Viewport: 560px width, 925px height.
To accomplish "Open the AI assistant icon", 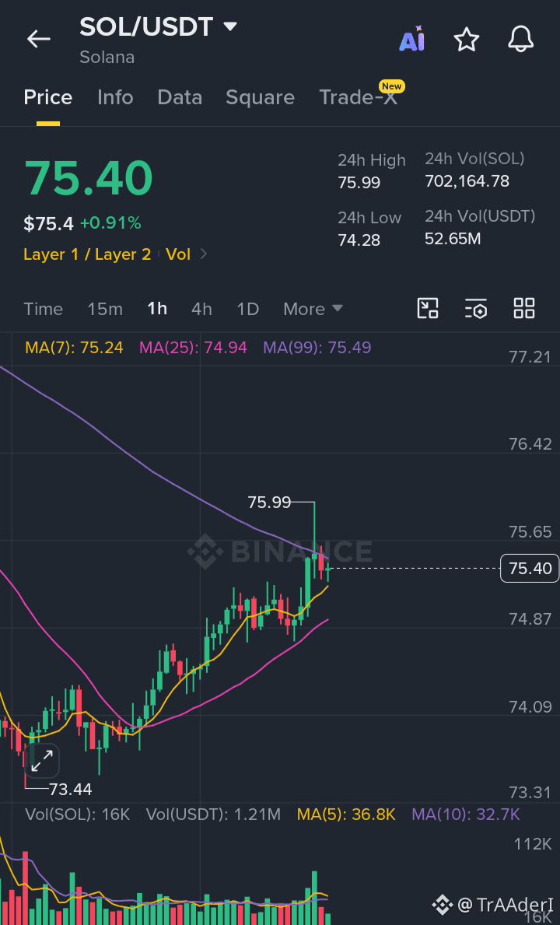I will 412,39.
